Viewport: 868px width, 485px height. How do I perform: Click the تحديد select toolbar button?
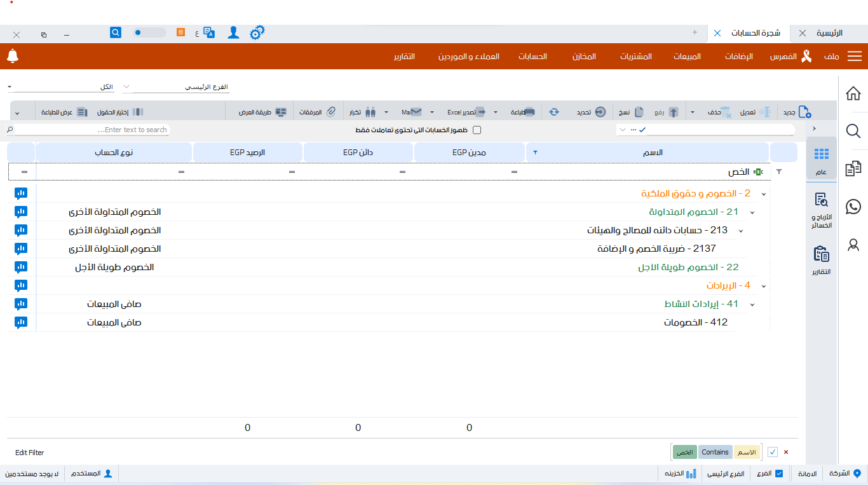click(592, 112)
